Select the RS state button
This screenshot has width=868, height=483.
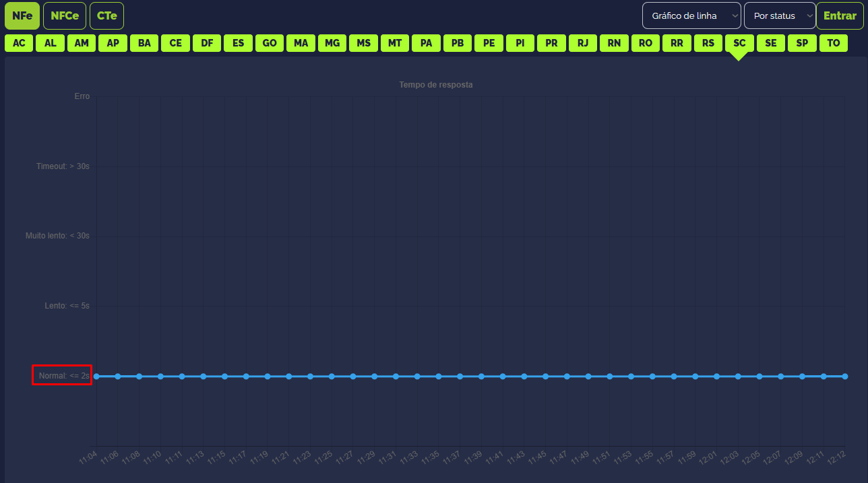(708, 43)
